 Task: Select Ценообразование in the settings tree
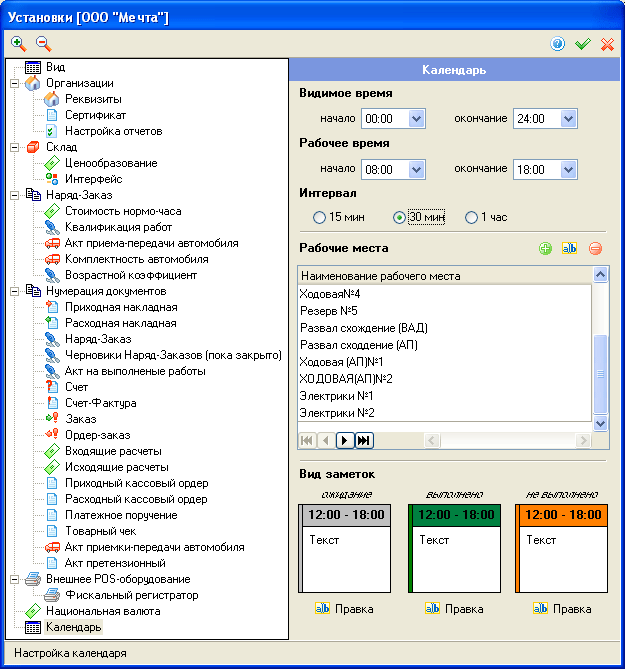point(110,163)
